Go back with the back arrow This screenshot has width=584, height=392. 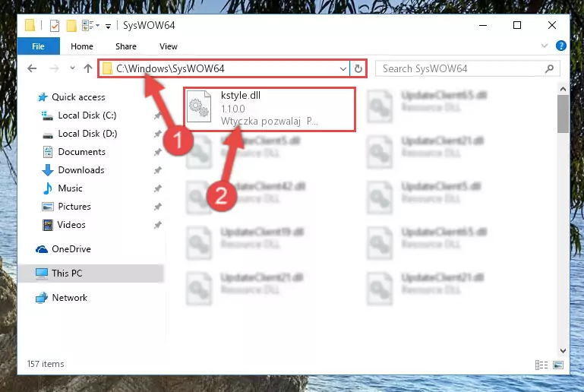(x=32, y=68)
